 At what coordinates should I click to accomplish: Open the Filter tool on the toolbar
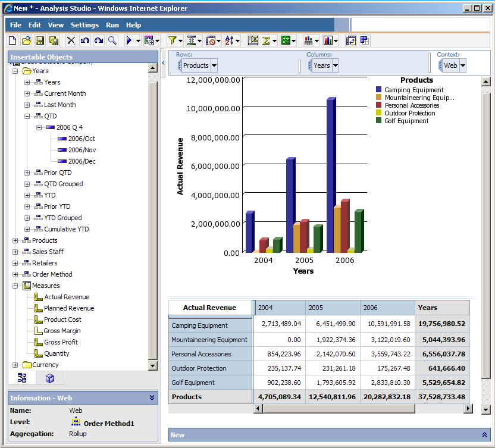tap(173, 40)
